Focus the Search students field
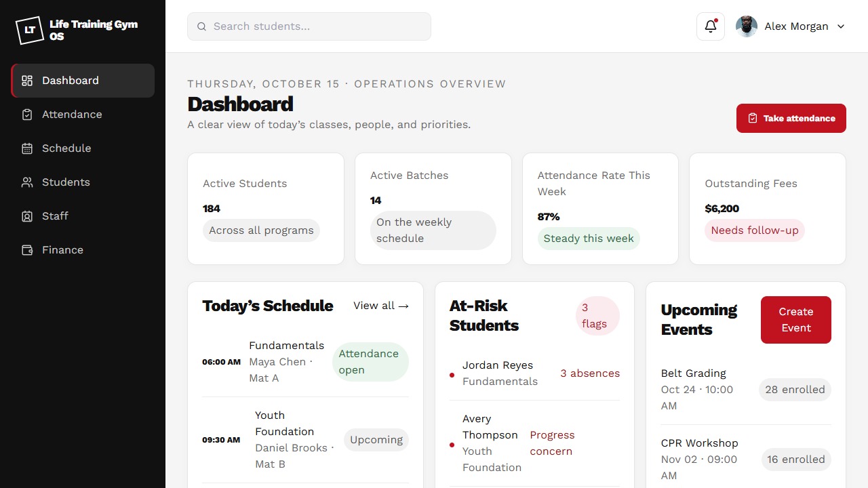The height and width of the screenshot is (488, 868). (x=309, y=26)
